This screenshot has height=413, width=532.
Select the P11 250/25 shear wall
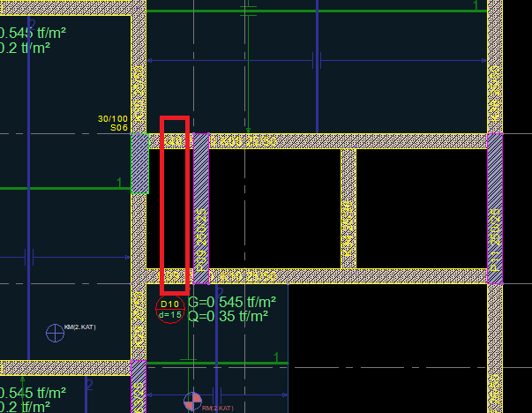[x=495, y=208]
